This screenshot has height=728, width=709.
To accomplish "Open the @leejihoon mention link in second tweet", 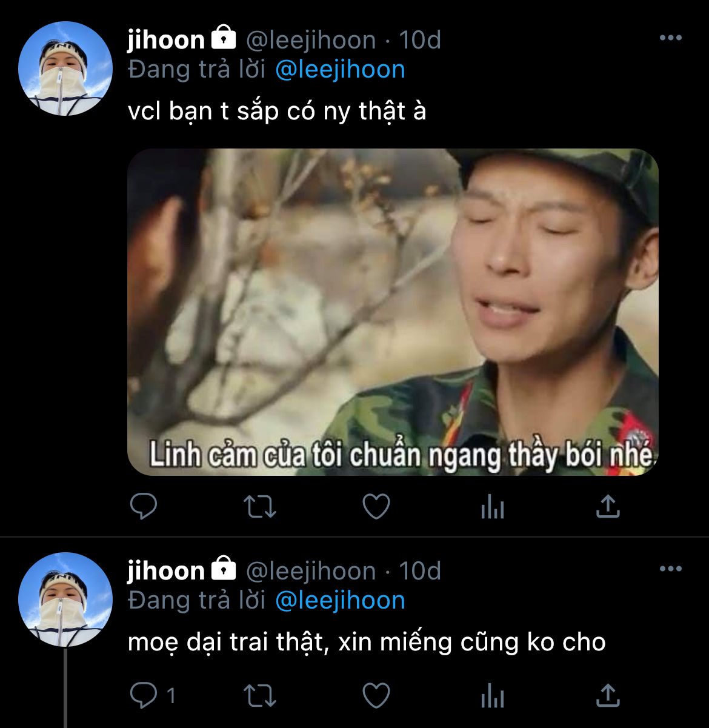I will 340,600.
